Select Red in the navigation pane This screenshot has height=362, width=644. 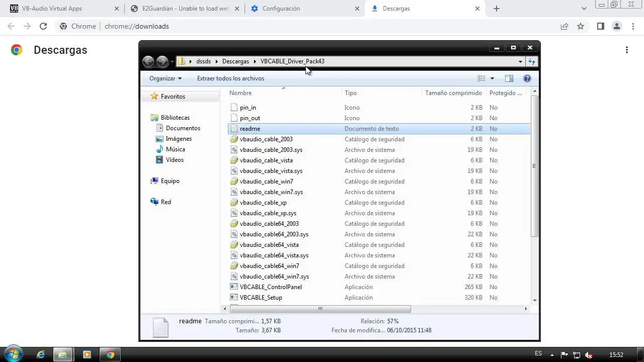[166, 202]
